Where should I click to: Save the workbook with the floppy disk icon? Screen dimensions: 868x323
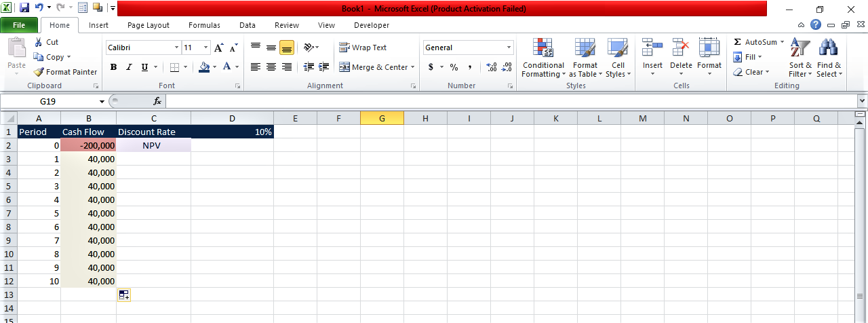tap(24, 8)
